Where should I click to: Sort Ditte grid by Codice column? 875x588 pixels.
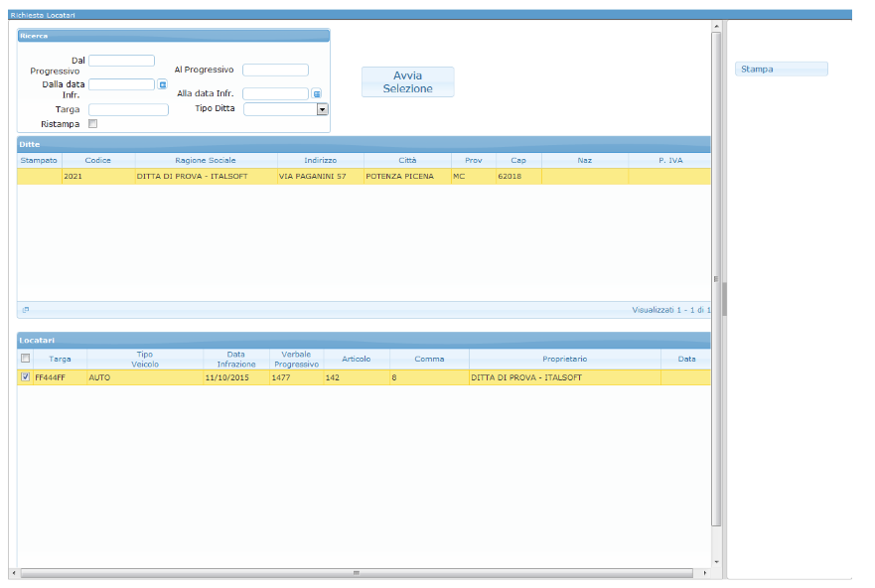97,160
